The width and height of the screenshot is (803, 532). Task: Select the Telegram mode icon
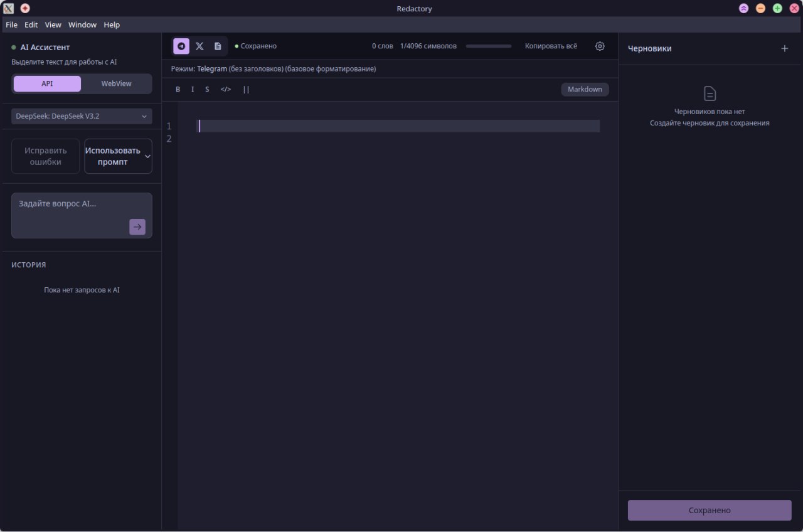click(181, 46)
